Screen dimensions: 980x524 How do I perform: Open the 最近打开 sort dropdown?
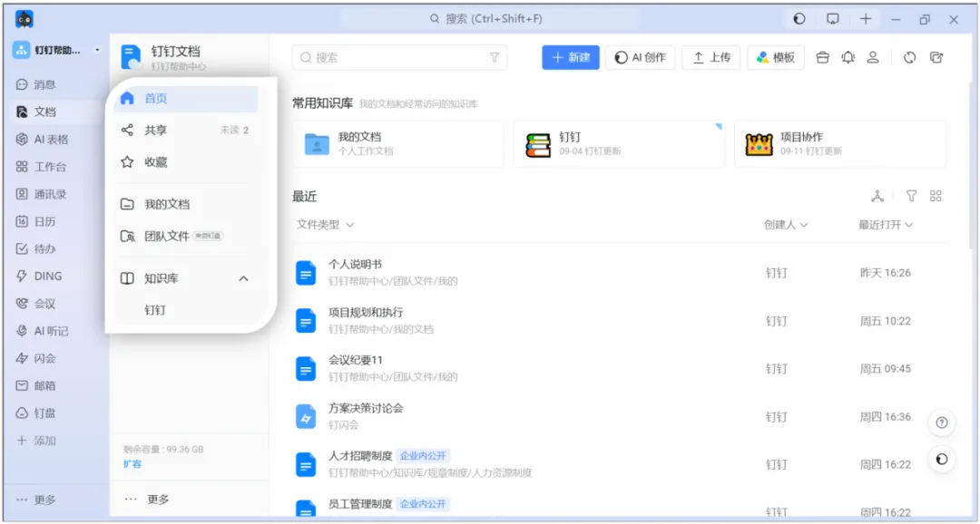pyautogui.click(x=886, y=224)
